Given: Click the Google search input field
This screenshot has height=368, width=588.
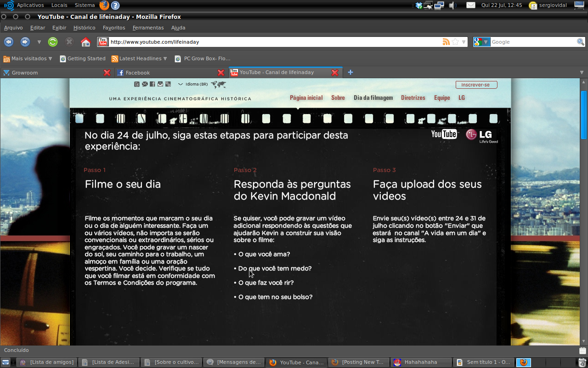Looking at the screenshot, I should (533, 42).
